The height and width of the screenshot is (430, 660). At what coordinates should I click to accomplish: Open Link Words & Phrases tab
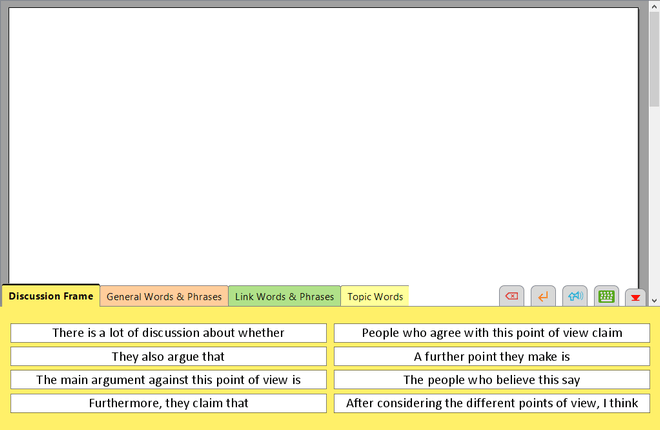285,297
